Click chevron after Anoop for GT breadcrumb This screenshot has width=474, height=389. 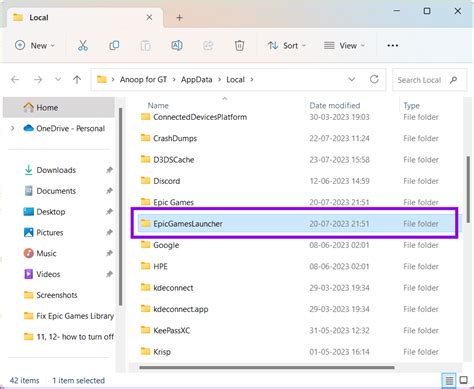click(174, 80)
